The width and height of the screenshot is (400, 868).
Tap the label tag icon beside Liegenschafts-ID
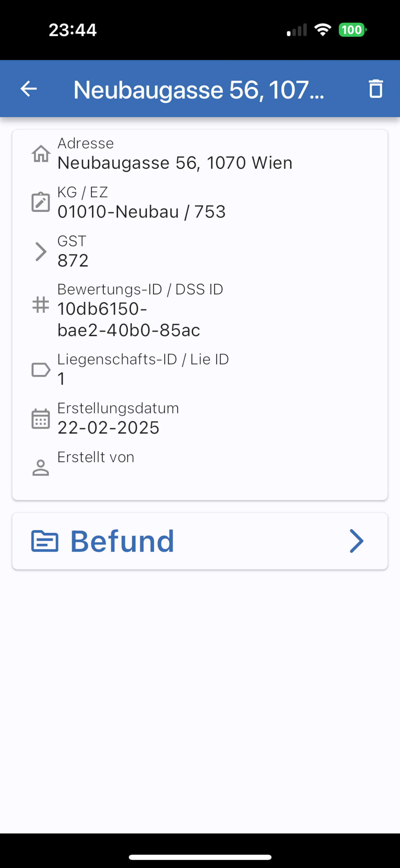tap(41, 370)
